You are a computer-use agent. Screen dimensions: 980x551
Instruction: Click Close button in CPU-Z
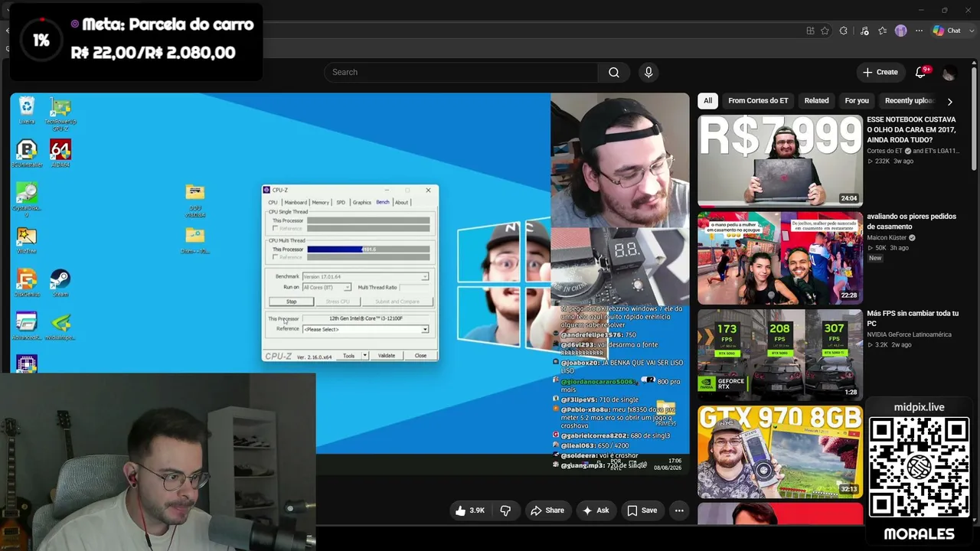coord(420,356)
